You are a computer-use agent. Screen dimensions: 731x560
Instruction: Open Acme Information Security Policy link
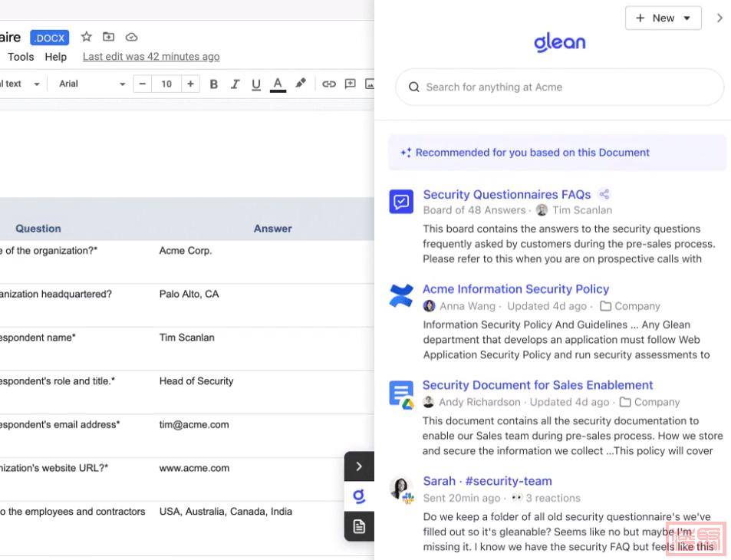515,289
